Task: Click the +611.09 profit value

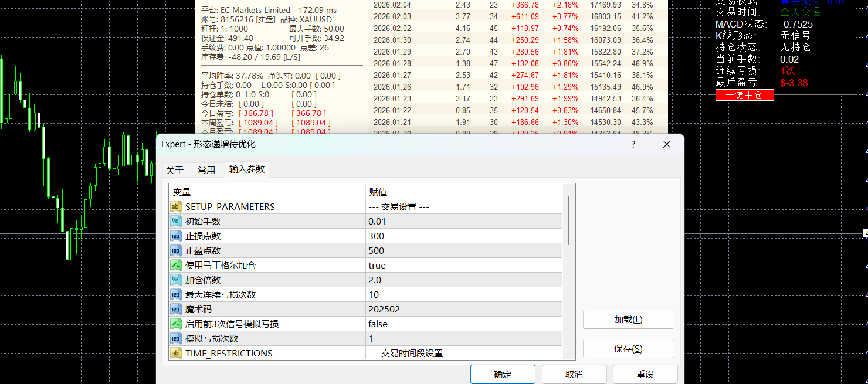Action: 525,16
